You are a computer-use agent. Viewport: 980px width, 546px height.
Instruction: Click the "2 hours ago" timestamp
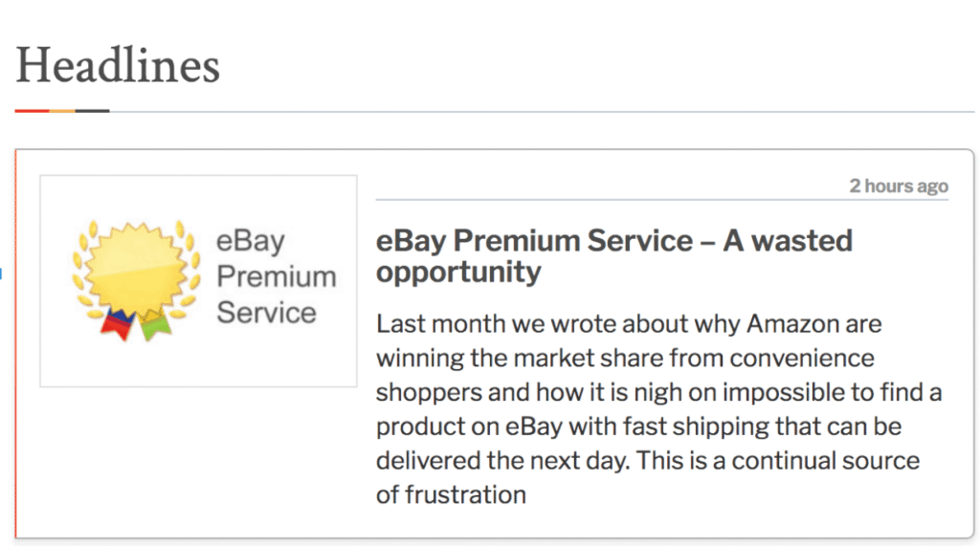(x=898, y=186)
